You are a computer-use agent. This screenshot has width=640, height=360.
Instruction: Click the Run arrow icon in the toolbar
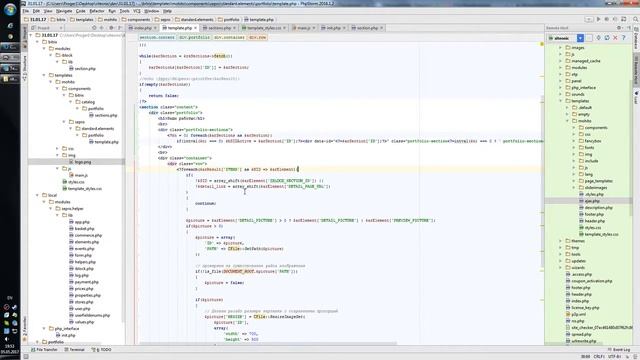click(598, 19)
